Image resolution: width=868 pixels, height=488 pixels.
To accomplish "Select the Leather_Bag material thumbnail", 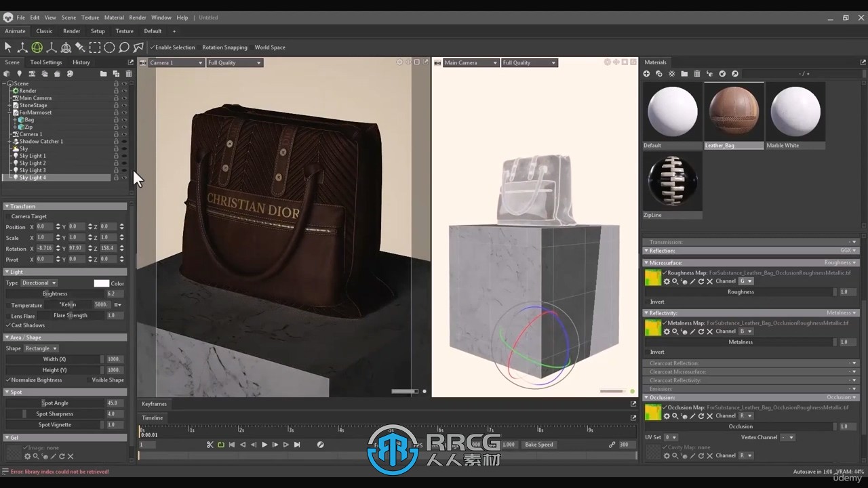I will point(734,115).
